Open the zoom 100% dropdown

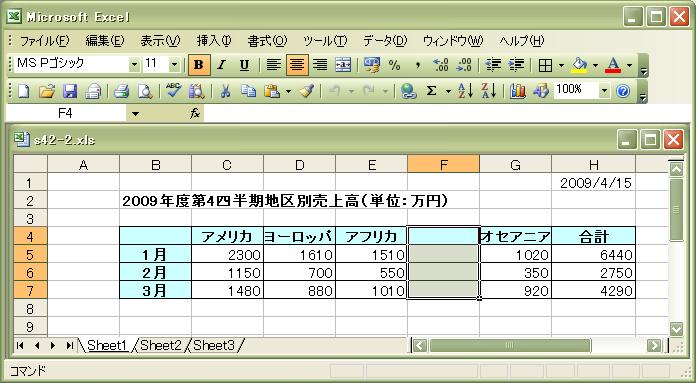(x=604, y=91)
